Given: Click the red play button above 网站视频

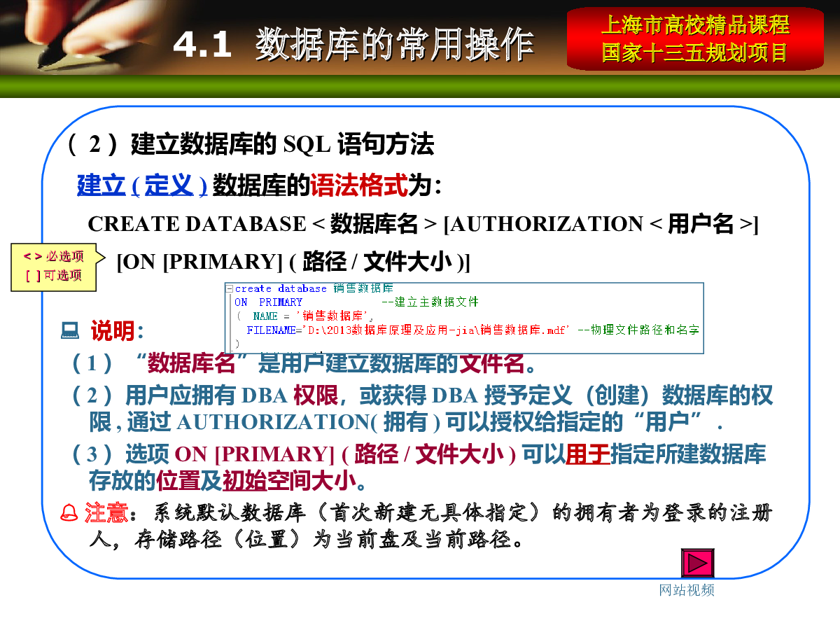Looking at the screenshot, I should coord(698,563).
